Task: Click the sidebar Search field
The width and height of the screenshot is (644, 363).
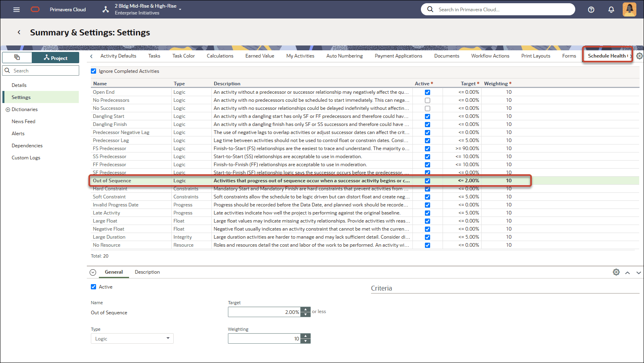Action: coord(41,70)
